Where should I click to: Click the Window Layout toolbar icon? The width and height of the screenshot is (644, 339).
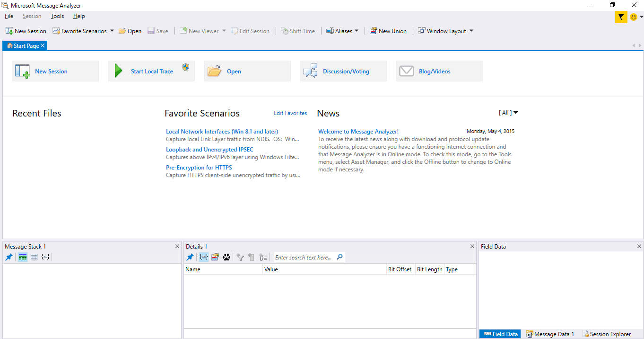421,31
